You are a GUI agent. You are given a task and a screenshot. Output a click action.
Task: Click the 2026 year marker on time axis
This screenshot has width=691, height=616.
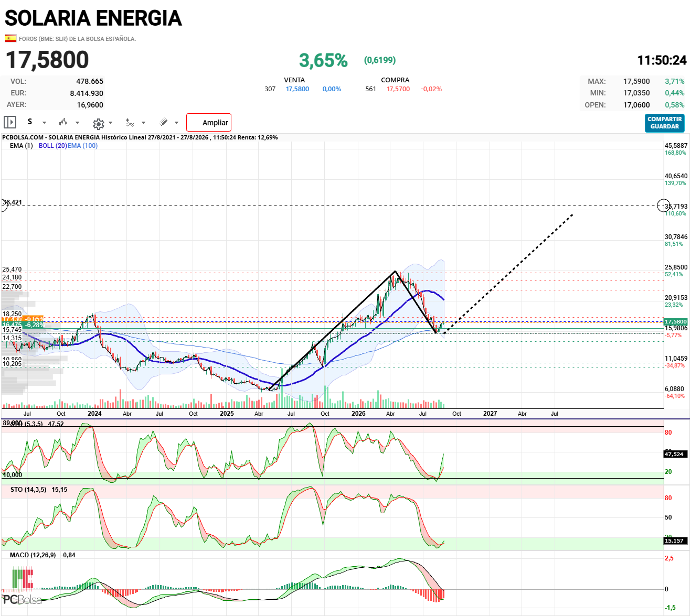[x=358, y=414]
